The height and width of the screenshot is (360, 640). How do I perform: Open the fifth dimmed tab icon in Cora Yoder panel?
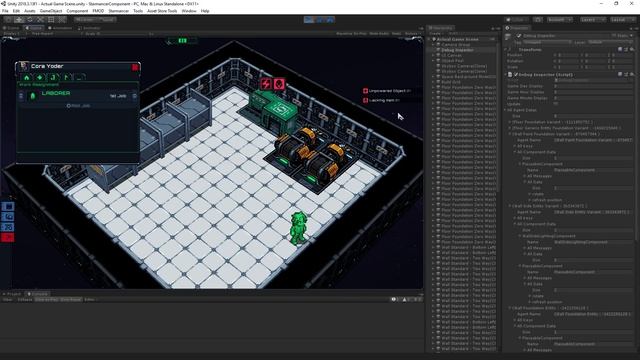pyautogui.click(x=80, y=77)
